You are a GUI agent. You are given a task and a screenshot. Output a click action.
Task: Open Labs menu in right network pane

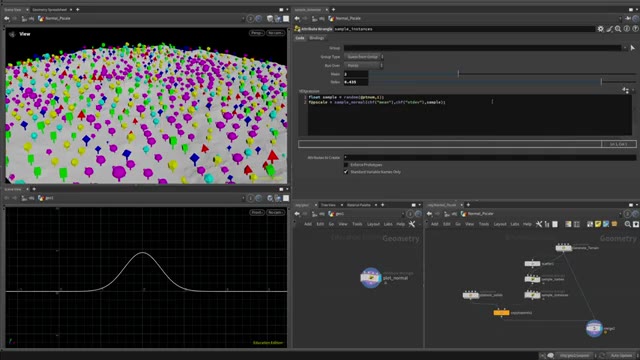tap(515, 224)
